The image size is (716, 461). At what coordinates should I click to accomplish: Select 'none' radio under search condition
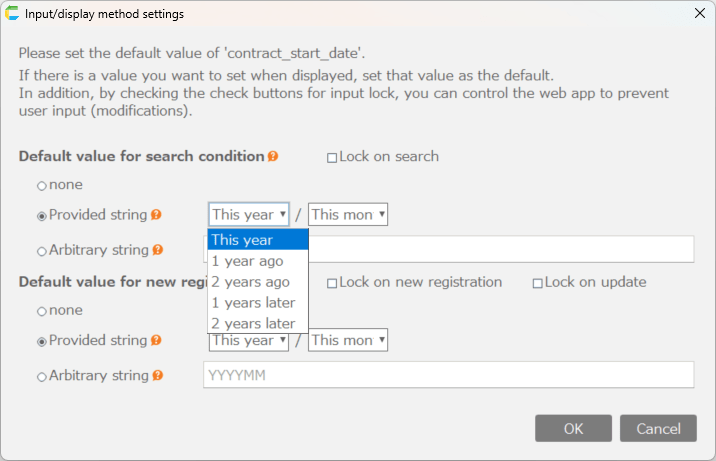pos(42,185)
